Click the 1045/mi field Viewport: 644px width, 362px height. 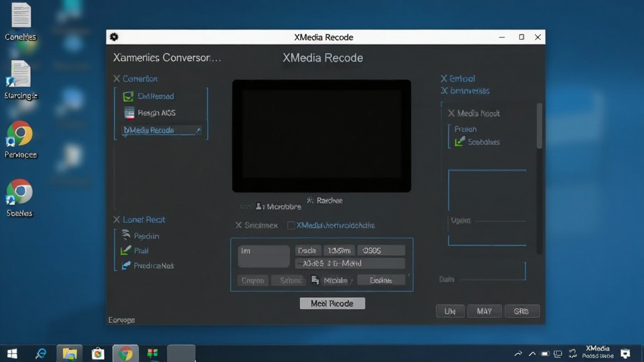[x=339, y=250]
